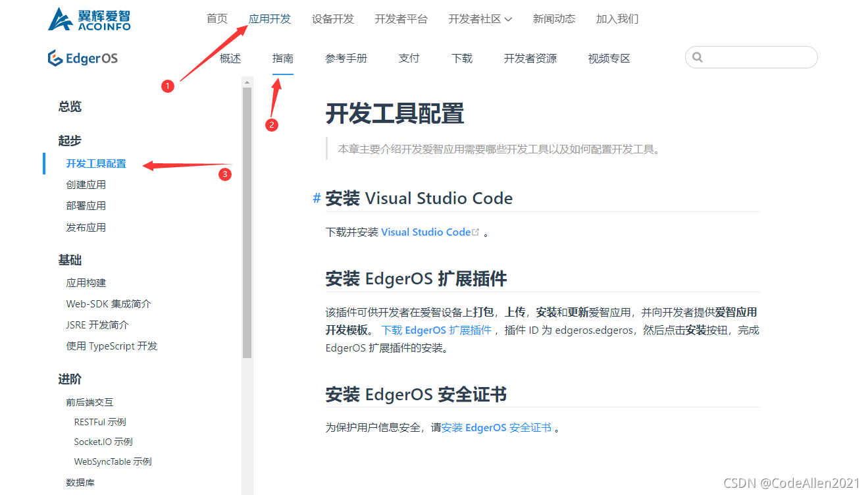Click the 安装 EdgerOS 扩展插件 heading
This screenshot has height=495, width=868.
(417, 279)
